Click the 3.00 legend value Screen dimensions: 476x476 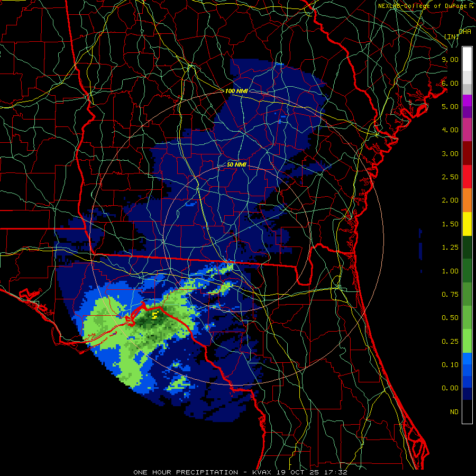point(450,153)
